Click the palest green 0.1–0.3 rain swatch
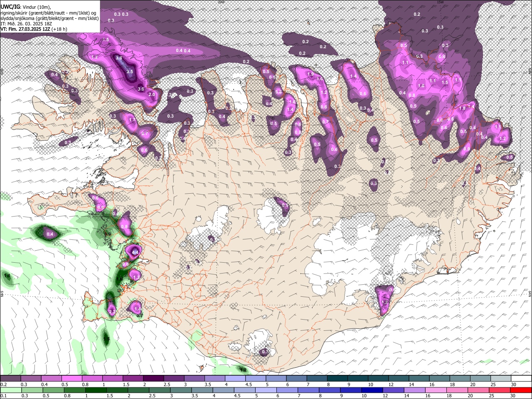The width and height of the screenshot is (532, 399). coord(11,390)
